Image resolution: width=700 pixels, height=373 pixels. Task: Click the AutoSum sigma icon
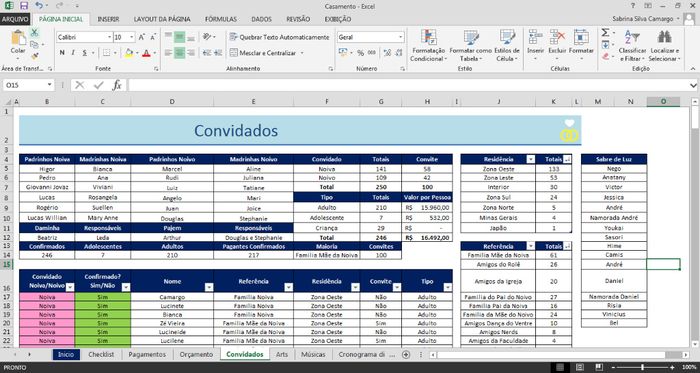click(605, 33)
